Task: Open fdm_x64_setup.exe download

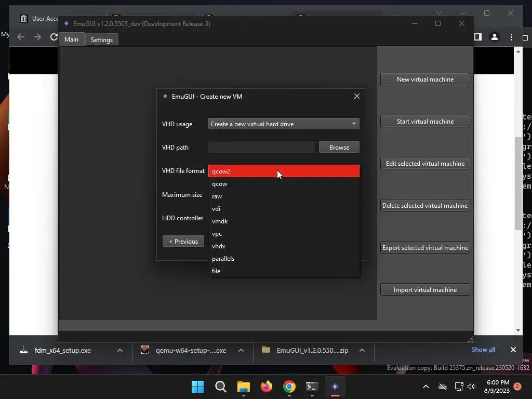Action: 62,350
